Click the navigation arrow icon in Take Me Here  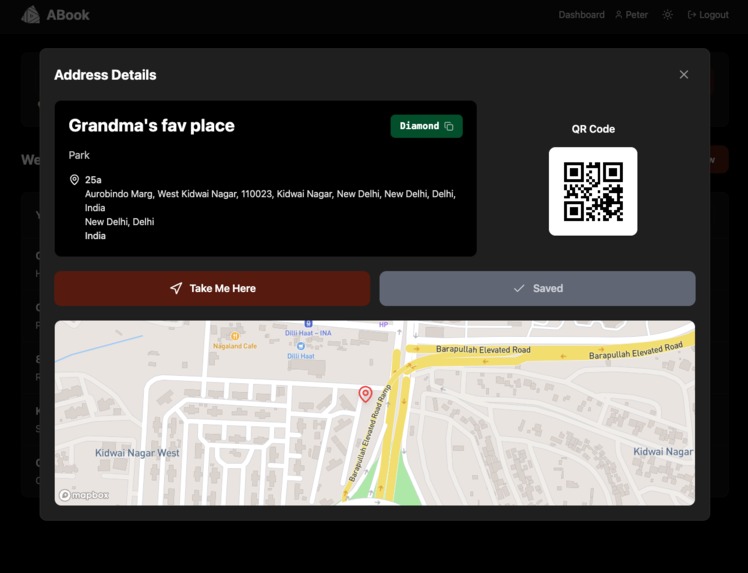click(176, 288)
